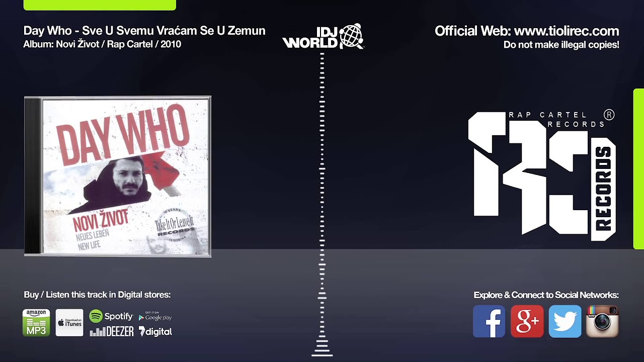Open the Facebook social icon
This screenshot has height=362, width=644.
point(489,321)
